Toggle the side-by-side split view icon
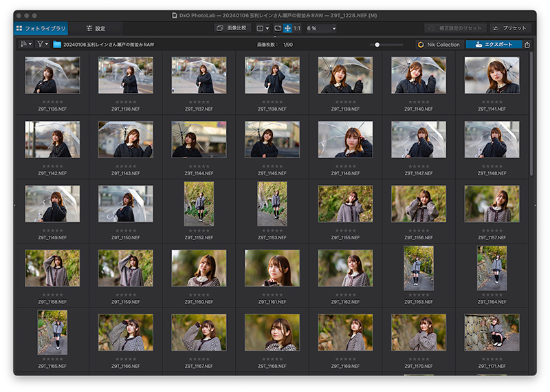This screenshot has width=550, height=392. (x=260, y=28)
